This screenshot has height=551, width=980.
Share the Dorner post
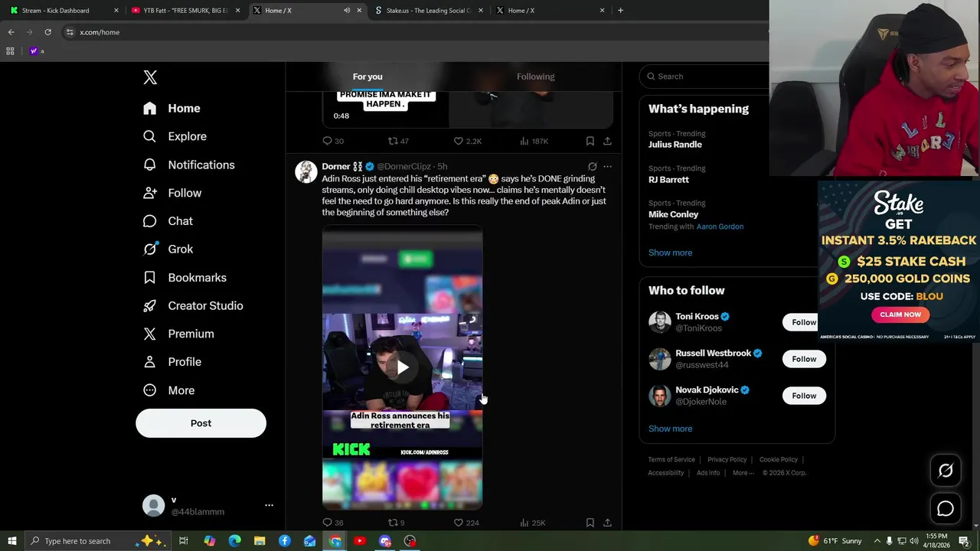607,523
